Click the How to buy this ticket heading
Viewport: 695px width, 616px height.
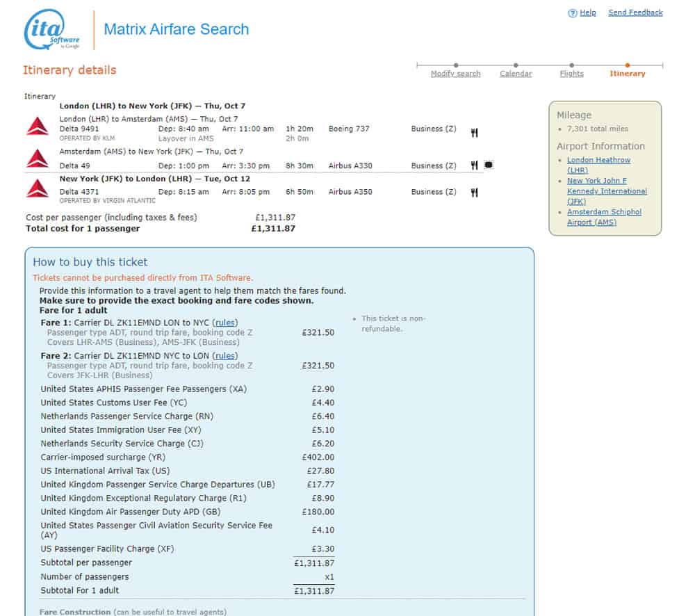[x=90, y=262]
